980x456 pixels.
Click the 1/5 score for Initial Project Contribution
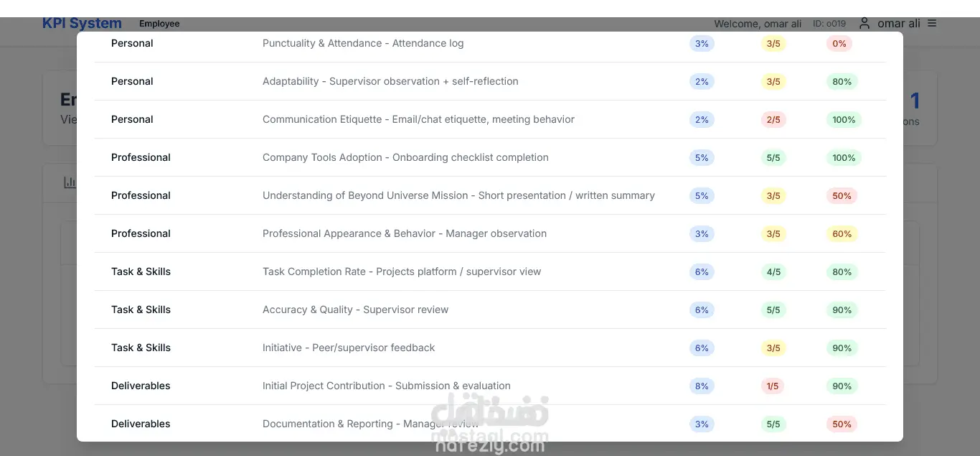pos(773,386)
